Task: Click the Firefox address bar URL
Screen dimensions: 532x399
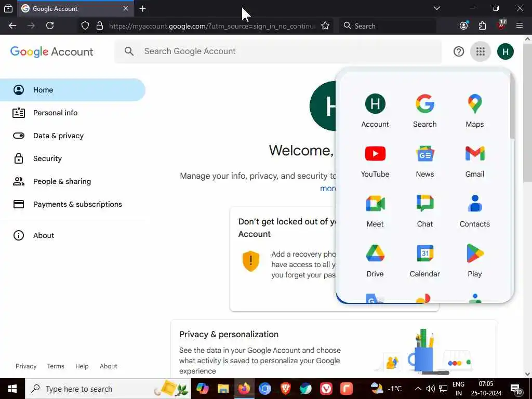Action: (212, 26)
